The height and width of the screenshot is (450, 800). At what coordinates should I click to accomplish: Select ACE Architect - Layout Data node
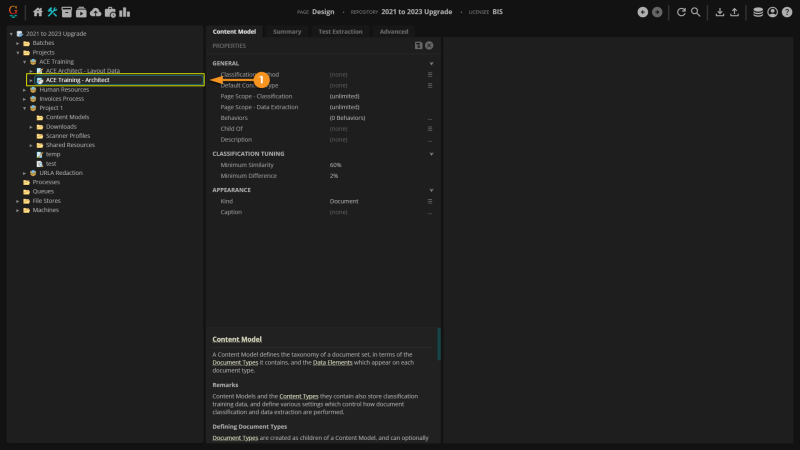[x=83, y=71]
